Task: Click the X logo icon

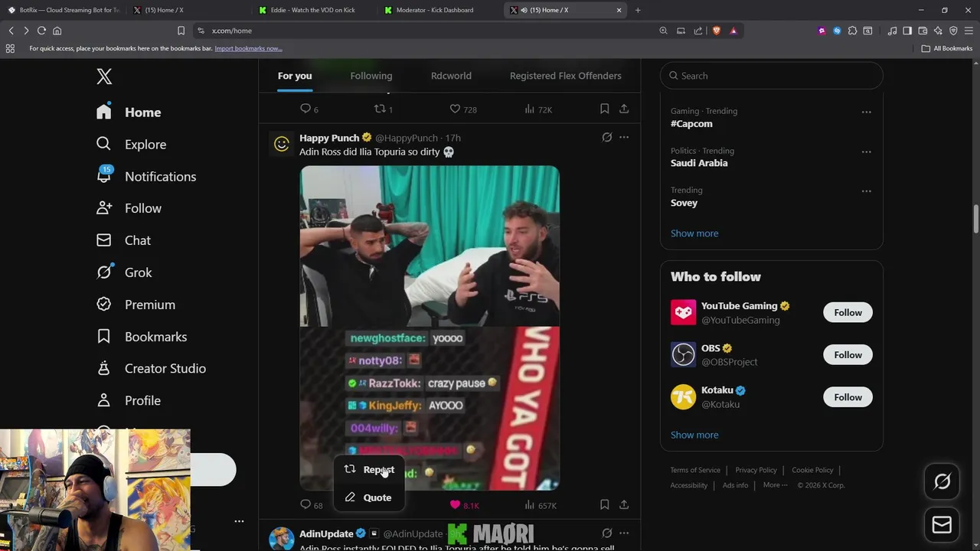Action: (x=104, y=76)
